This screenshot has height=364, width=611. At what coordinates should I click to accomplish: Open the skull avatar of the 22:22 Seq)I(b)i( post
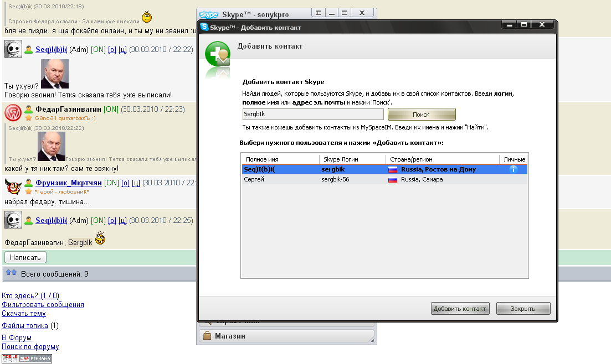13,49
